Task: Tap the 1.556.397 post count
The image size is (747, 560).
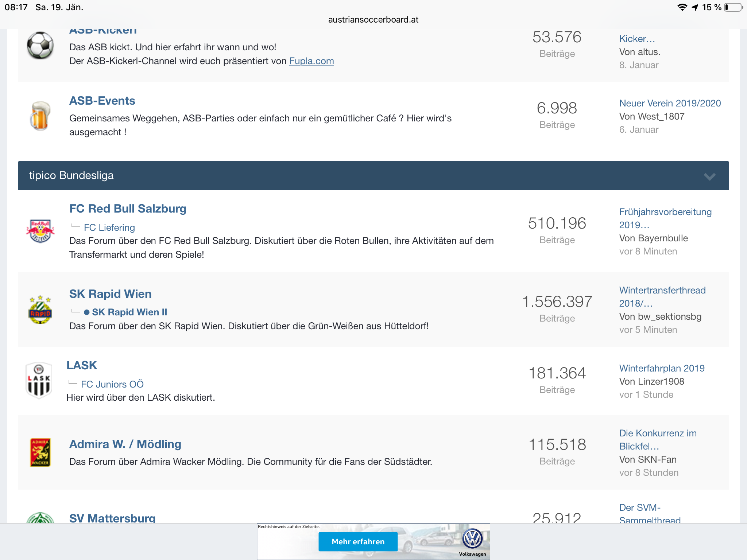Action: pos(557,302)
